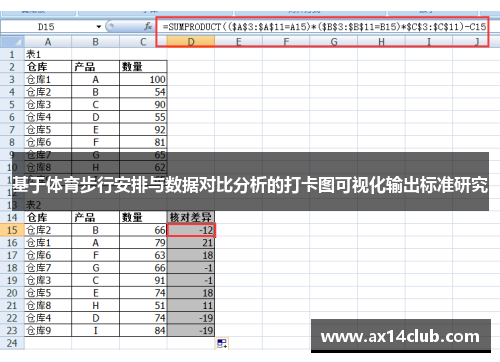The height and width of the screenshot is (362, 500).
Task: Click cell 仓库4 in row 6
Action: click(x=48, y=117)
